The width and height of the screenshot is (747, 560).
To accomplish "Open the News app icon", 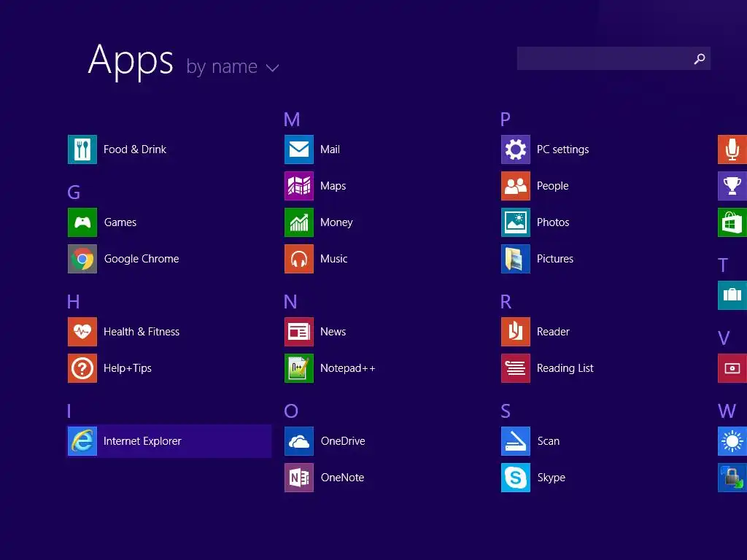I will [x=298, y=332].
